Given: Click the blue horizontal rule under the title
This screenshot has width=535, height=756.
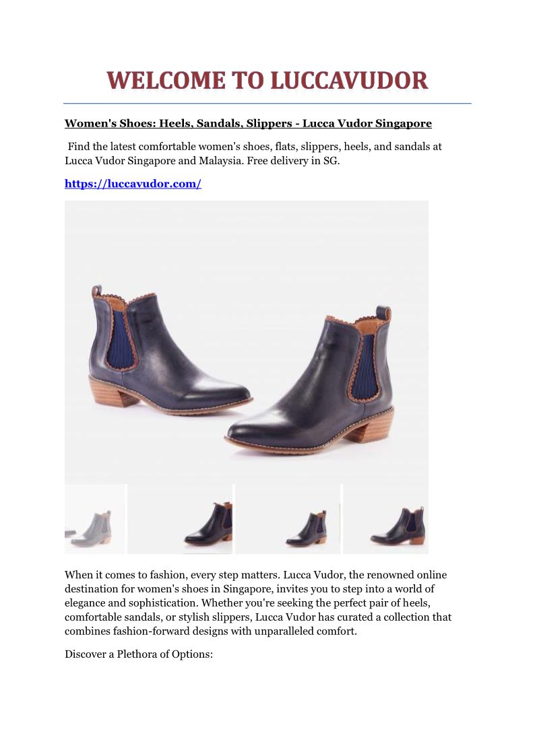Looking at the screenshot, I should click(267, 103).
